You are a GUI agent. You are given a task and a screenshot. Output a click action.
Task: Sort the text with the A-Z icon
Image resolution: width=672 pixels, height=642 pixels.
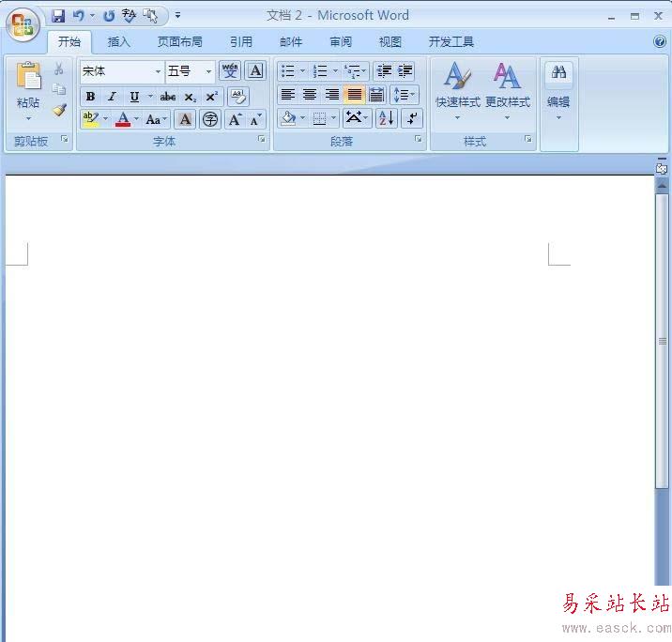387,118
